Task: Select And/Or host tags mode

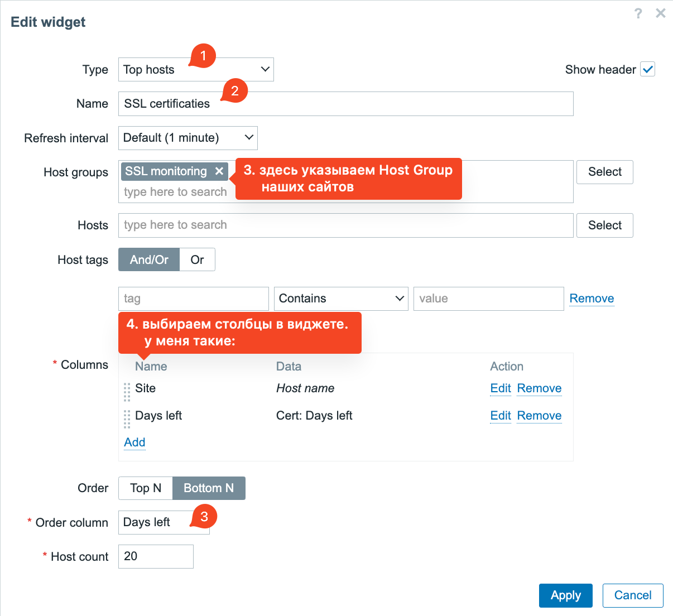Action: 149,260
